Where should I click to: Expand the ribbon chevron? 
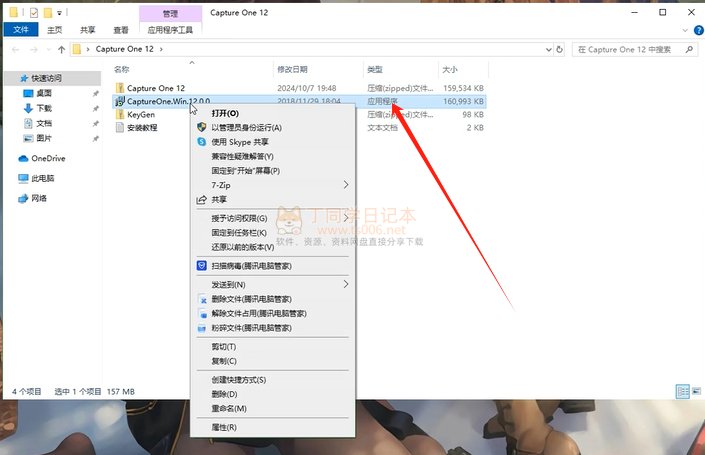(x=685, y=30)
